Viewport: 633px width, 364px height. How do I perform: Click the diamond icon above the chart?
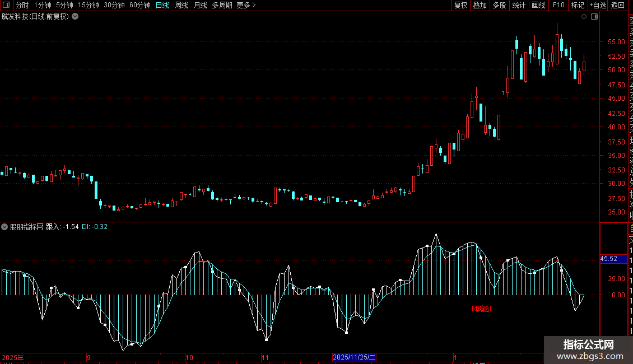pyautogui.click(x=584, y=17)
